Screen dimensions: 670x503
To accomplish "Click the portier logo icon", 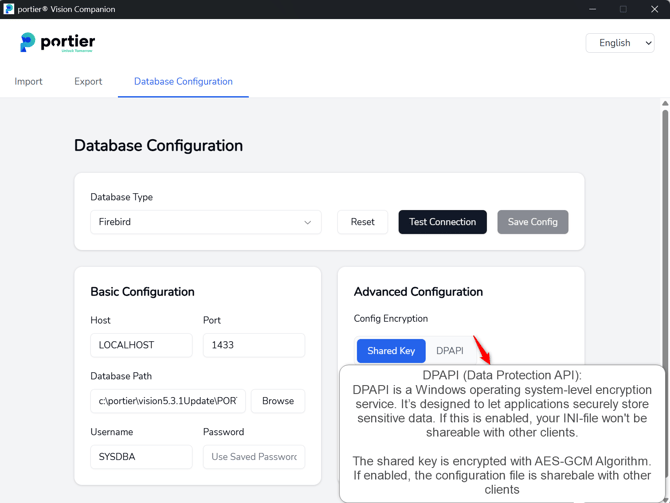I will (28, 42).
